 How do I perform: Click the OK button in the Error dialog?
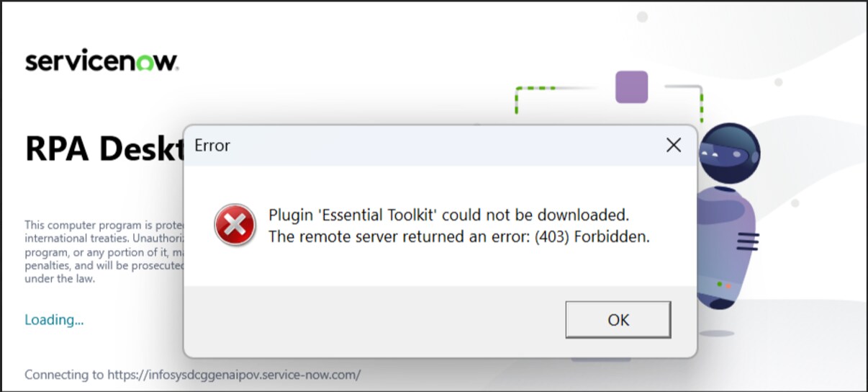(x=618, y=319)
